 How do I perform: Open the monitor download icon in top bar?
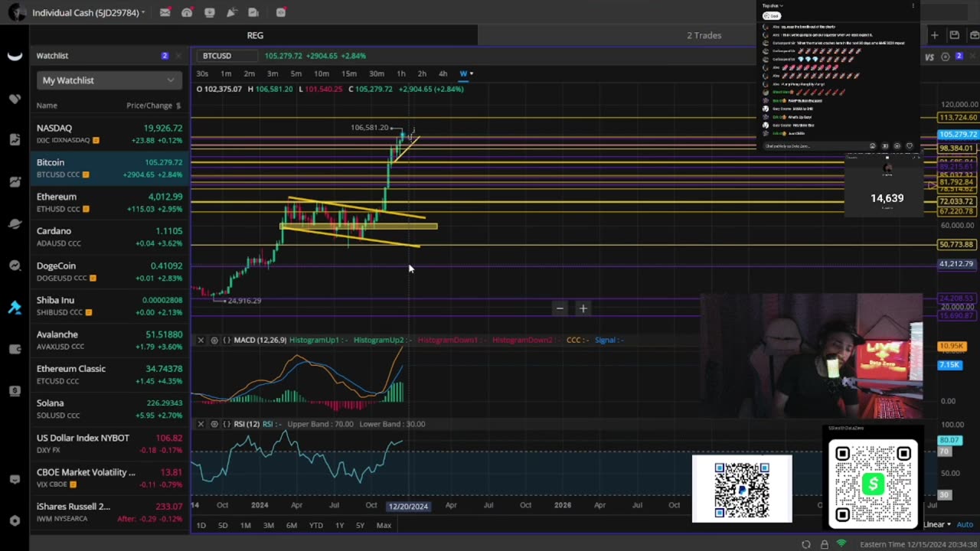coord(209,12)
